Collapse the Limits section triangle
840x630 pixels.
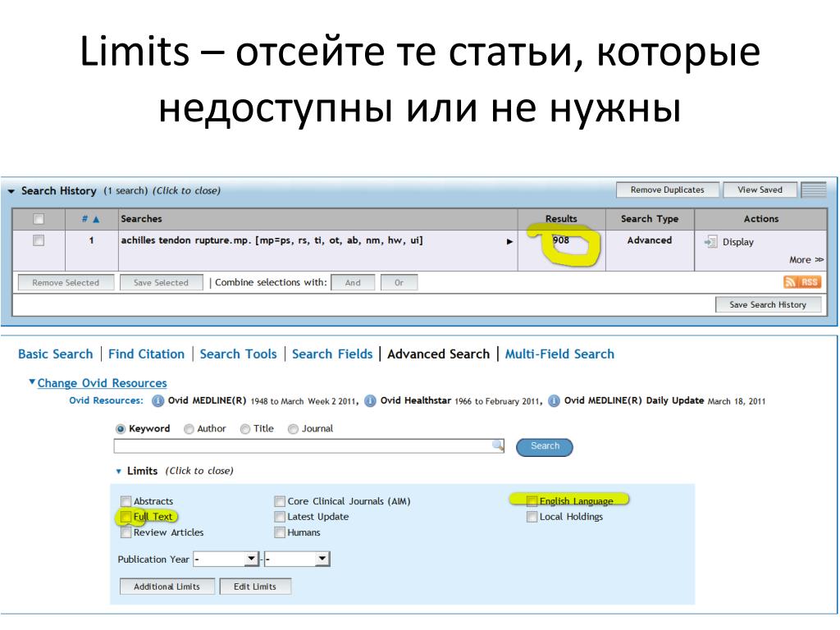(119, 472)
